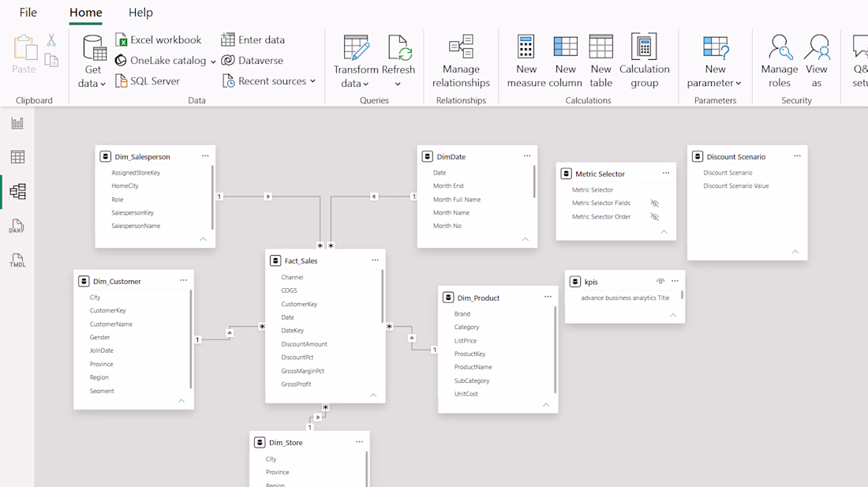
Task: Select the Dim_Store table header
Action: [309, 442]
